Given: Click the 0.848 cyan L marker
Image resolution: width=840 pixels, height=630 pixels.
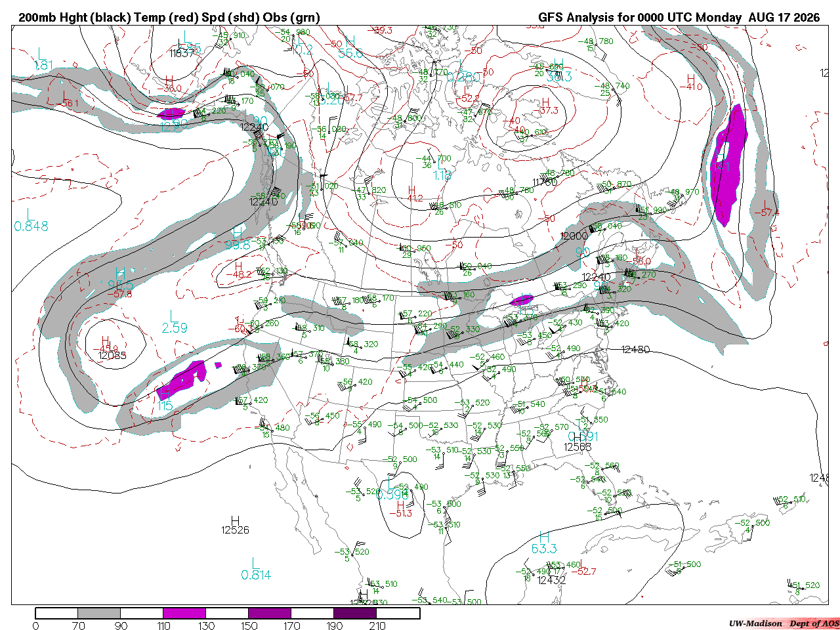Looking at the screenshot, I should click(31, 220).
